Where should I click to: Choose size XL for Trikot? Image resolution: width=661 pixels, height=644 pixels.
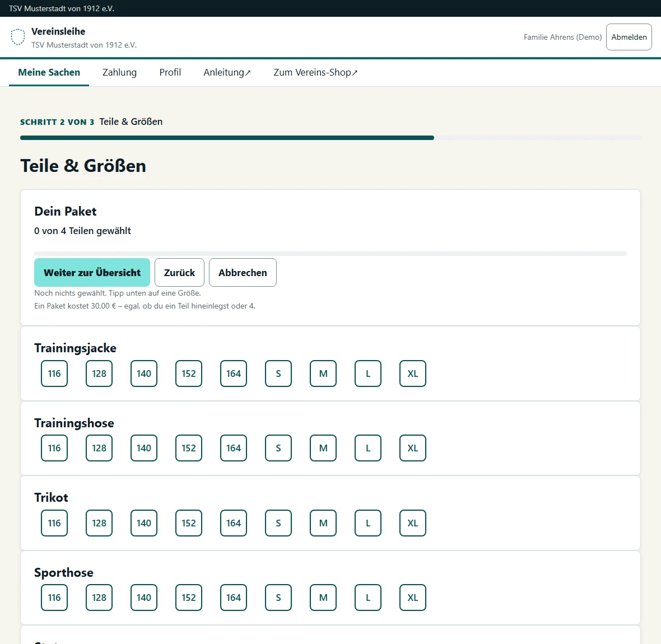[413, 523]
